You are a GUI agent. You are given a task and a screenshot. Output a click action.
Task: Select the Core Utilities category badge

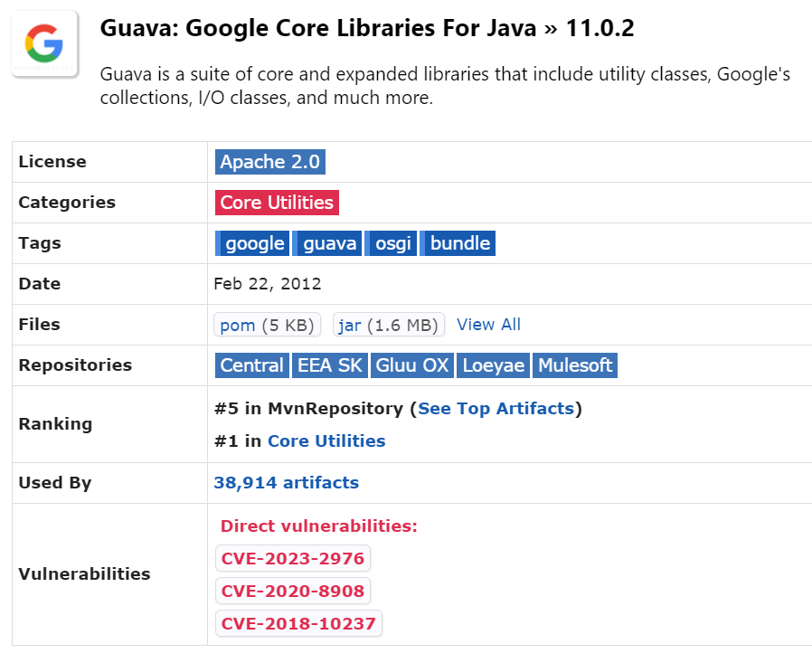point(277,203)
